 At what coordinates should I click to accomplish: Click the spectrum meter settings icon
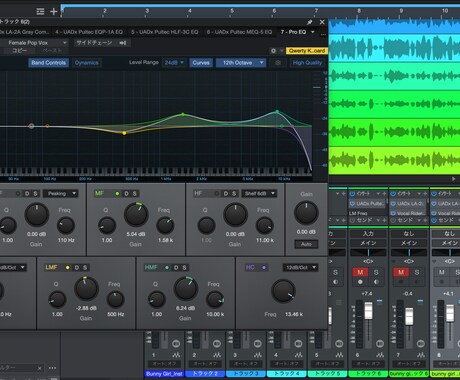click(x=278, y=63)
